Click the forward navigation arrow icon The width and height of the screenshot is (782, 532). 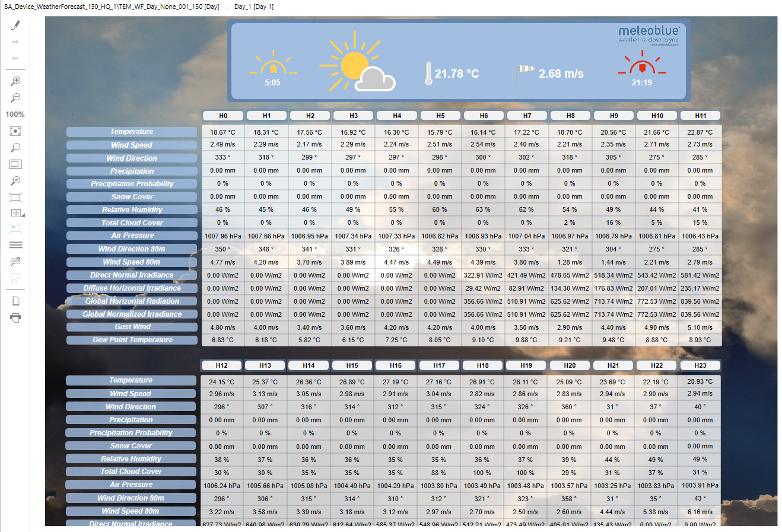(15, 42)
